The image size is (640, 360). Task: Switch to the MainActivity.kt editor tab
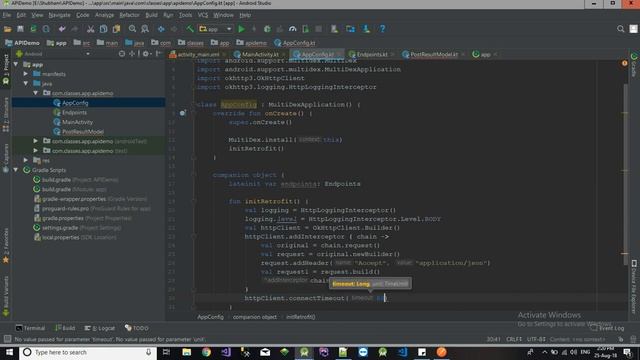tap(260, 54)
